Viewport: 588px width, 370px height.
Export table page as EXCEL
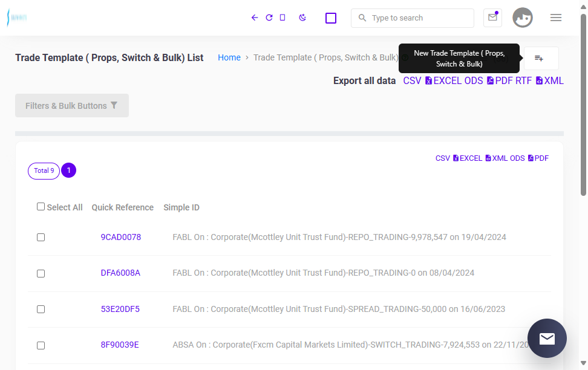coord(467,158)
